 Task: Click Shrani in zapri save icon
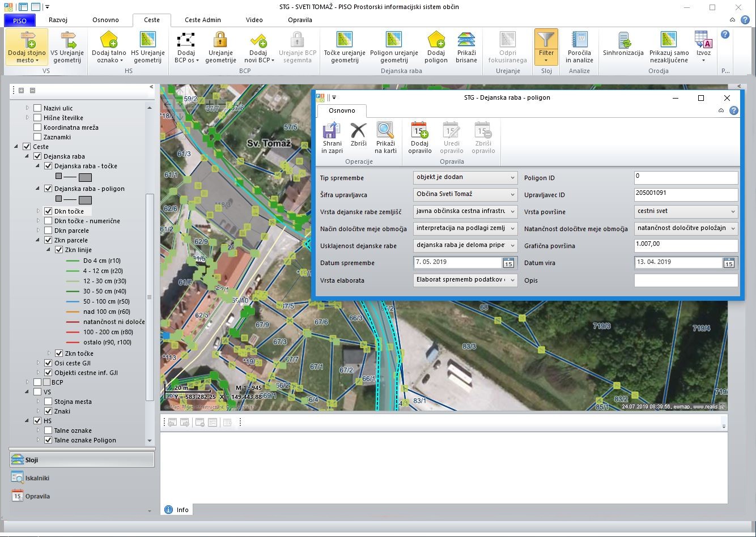[x=332, y=131]
